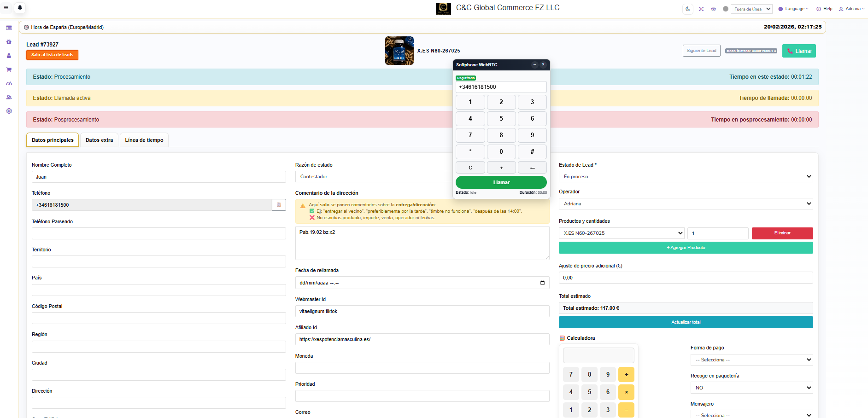Click Salir al lista de leads
Image resolution: width=868 pixels, height=418 pixels.
[52, 55]
